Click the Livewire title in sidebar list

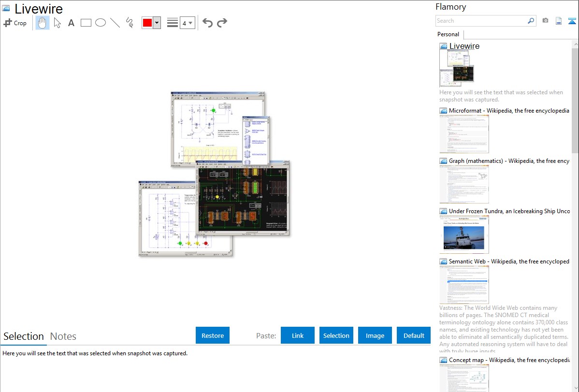[x=464, y=46]
